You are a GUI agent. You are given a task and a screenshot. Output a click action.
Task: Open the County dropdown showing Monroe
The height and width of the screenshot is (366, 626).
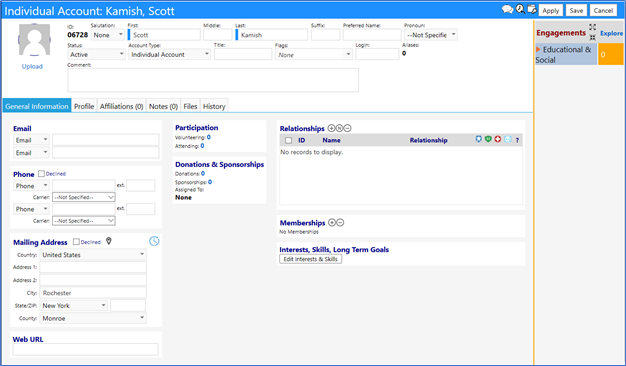(x=93, y=319)
